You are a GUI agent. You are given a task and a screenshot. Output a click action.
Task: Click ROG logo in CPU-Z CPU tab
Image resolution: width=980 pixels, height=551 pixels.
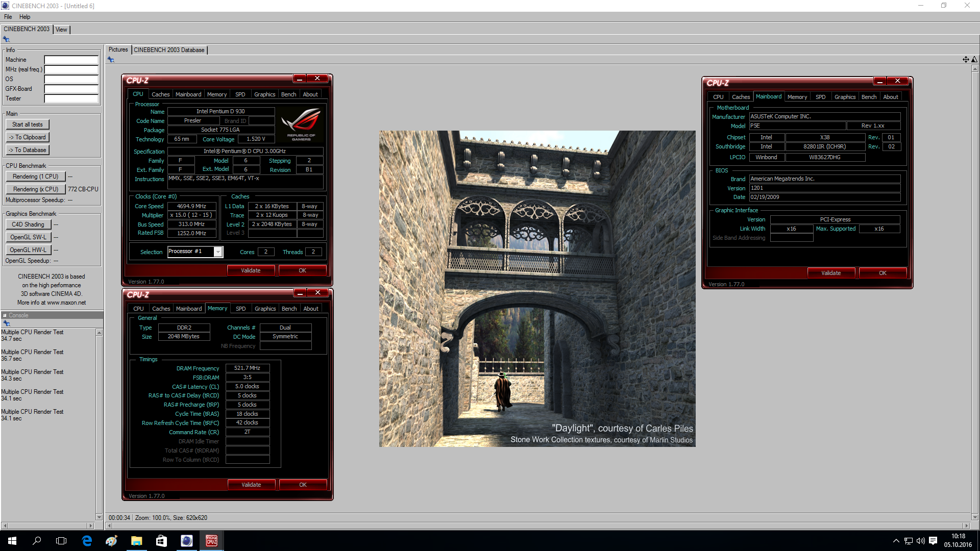point(301,124)
